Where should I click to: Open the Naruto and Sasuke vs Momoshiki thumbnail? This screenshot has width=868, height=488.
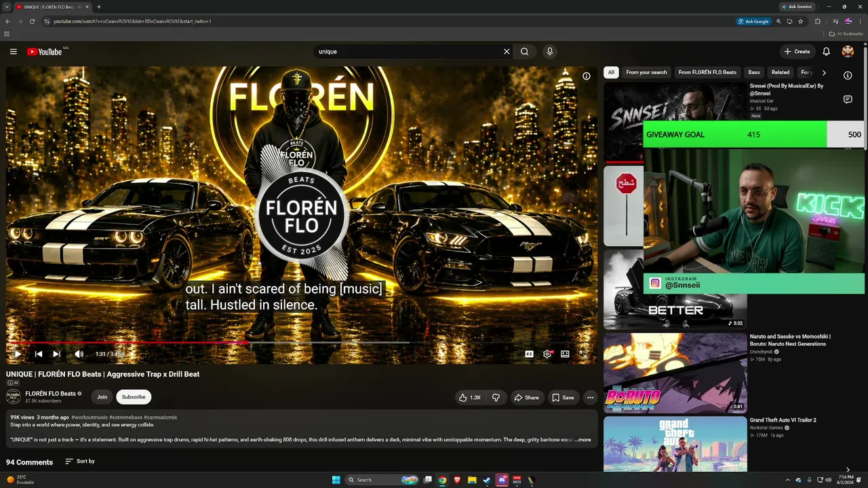(x=675, y=373)
